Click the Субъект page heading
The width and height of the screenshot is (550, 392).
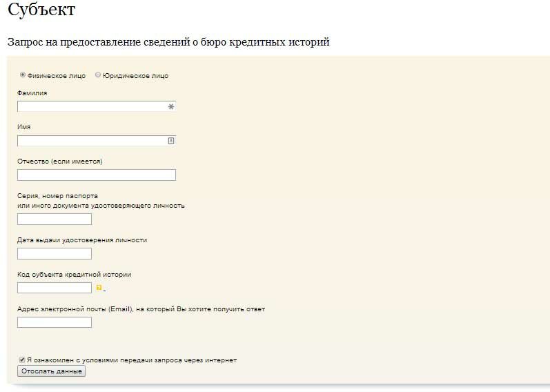(x=41, y=10)
